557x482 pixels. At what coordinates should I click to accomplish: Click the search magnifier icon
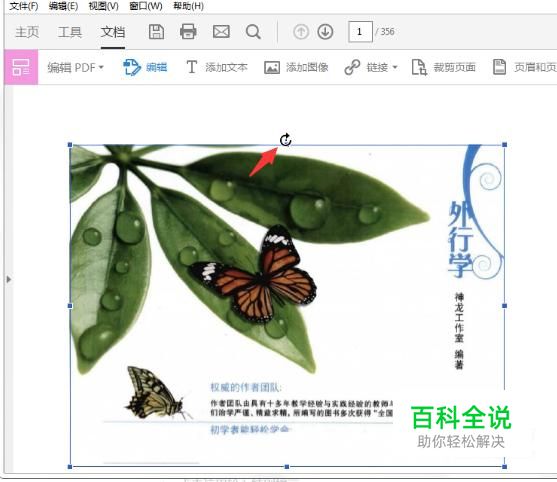click(x=253, y=32)
